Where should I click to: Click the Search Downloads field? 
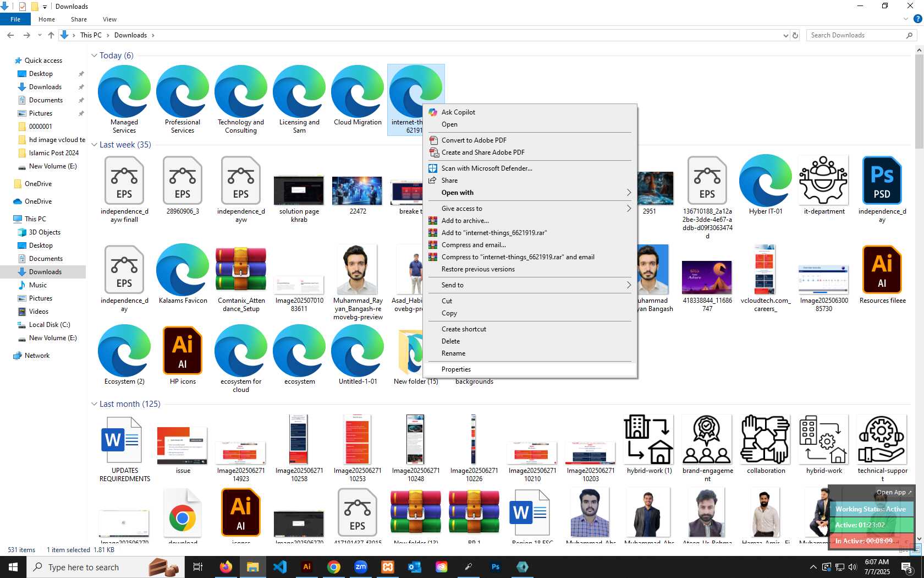click(861, 35)
